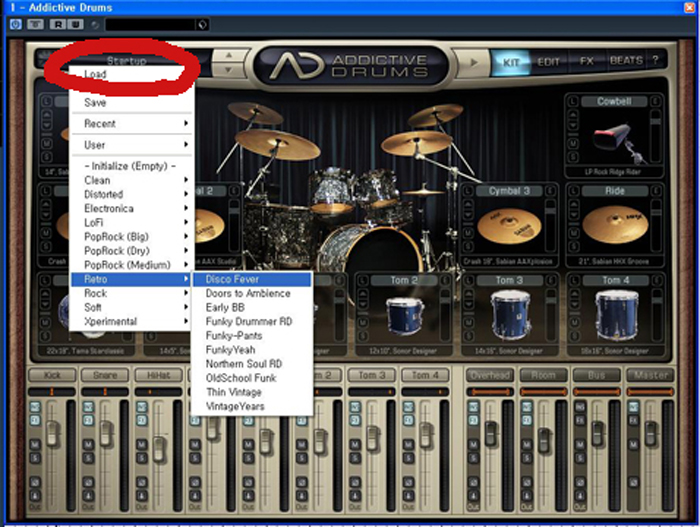The image size is (700, 527).
Task: Expand the PopRock (Big) submenu
Action: (132, 237)
